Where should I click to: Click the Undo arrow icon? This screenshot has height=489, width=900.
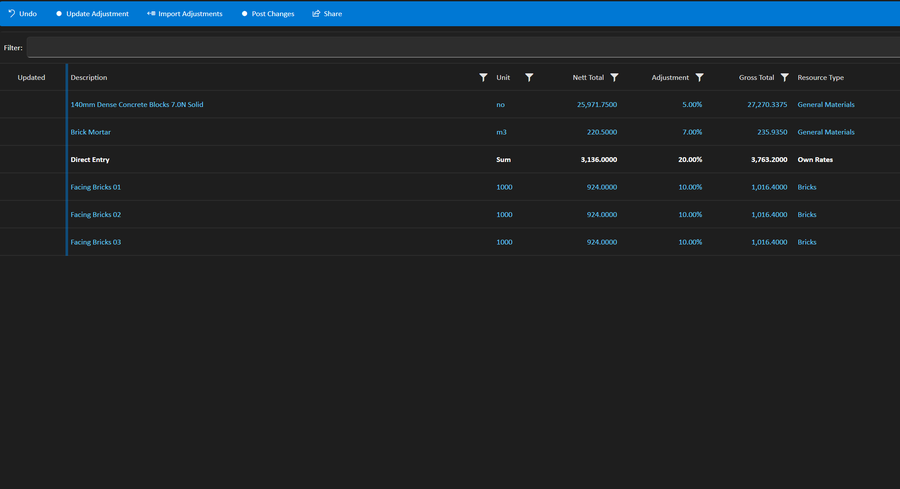[x=11, y=13]
